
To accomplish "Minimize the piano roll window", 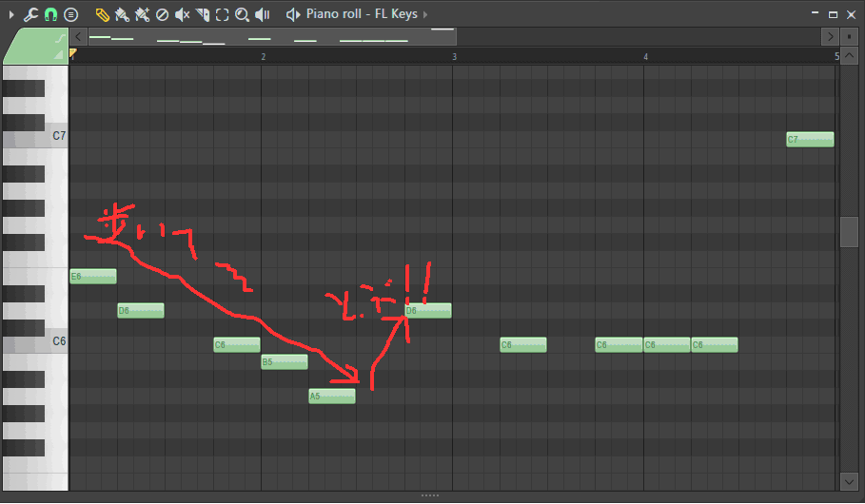I will [816, 13].
